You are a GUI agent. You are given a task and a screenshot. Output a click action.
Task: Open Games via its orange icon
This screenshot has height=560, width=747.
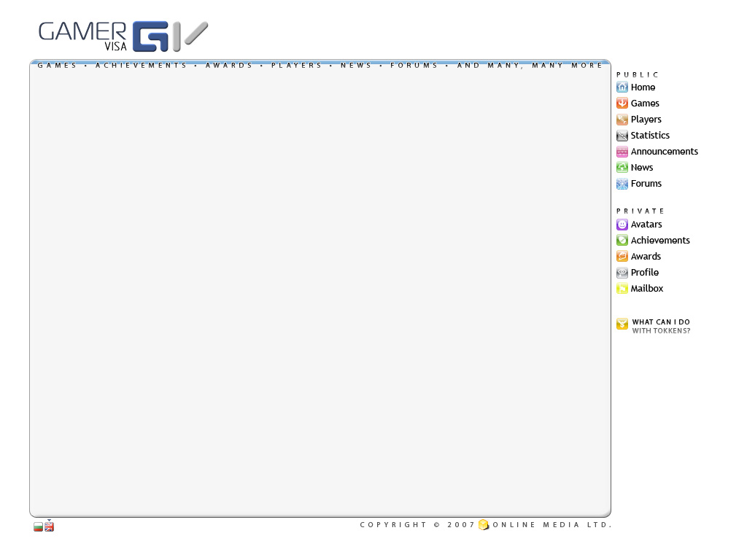point(622,104)
